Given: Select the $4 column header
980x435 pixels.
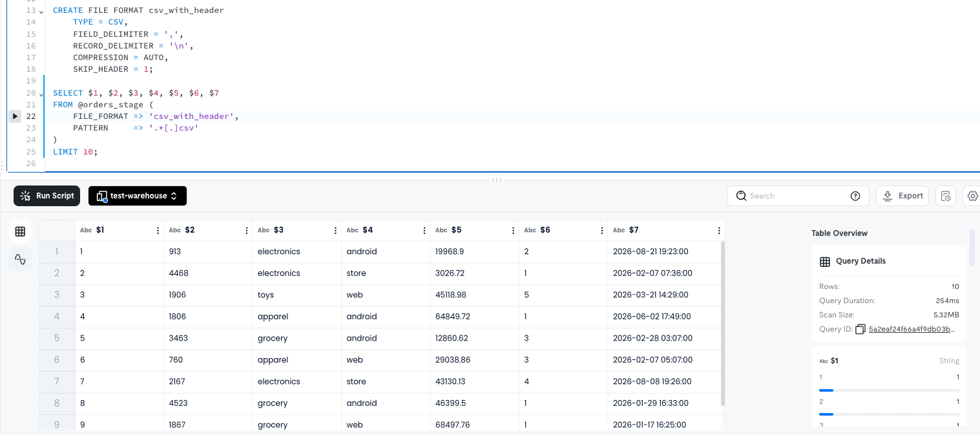Looking at the screenshot, I should click(x=386, y=230).
